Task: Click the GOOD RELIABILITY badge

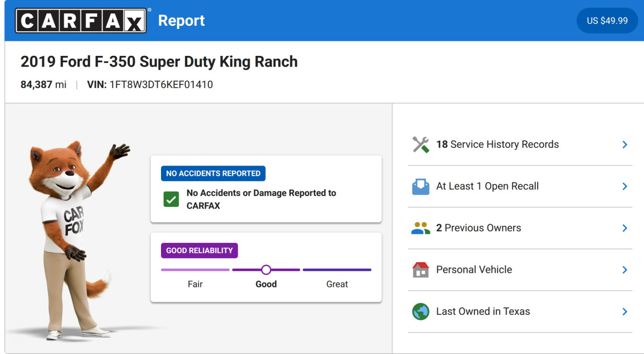Action: (199, 250)
